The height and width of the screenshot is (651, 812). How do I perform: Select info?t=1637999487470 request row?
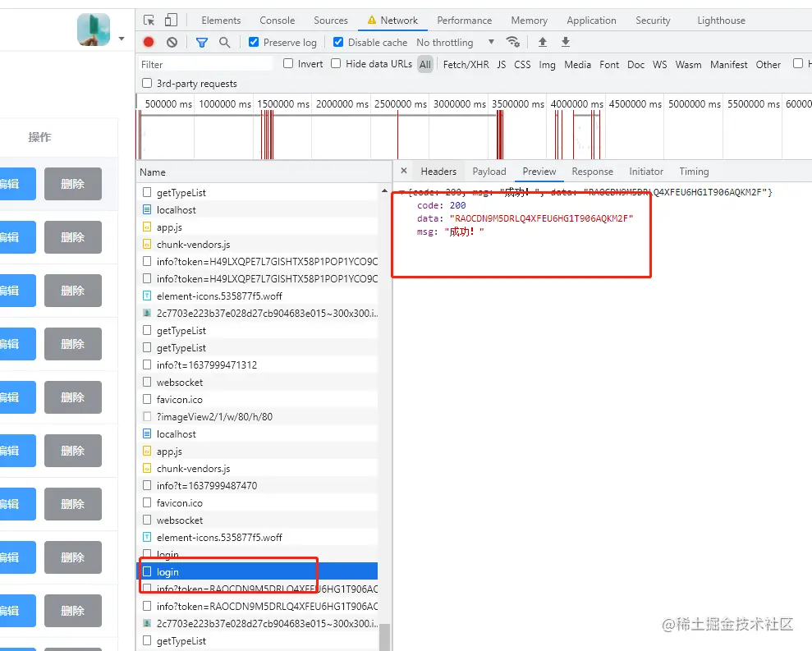pos(257,486)
